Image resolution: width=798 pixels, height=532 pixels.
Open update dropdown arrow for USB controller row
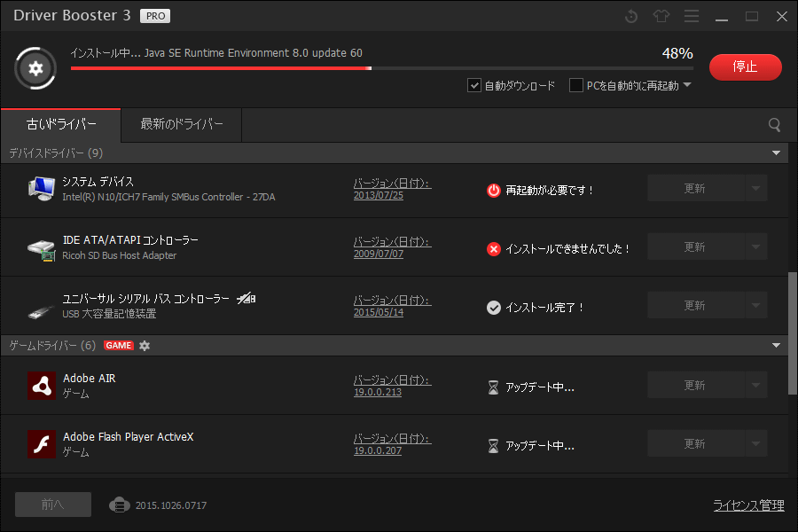point(755,305)
